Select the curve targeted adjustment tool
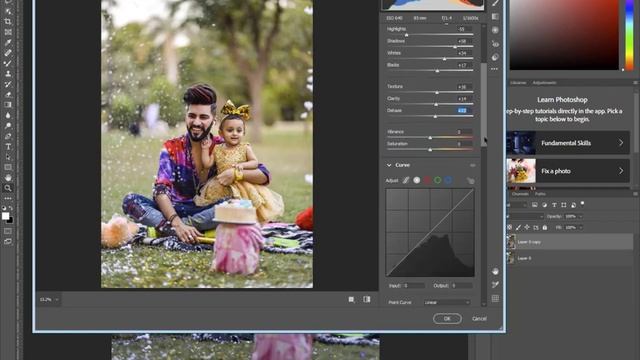Image resolution: width=640 pixels, height=360 pixels. point(470,180)
